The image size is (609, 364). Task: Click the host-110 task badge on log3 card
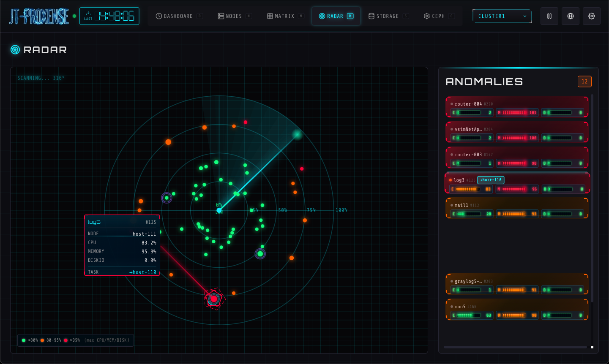491,180
